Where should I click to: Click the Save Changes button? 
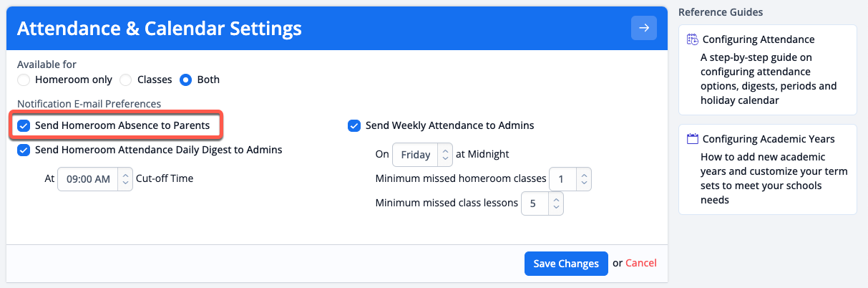click(566, 264)
